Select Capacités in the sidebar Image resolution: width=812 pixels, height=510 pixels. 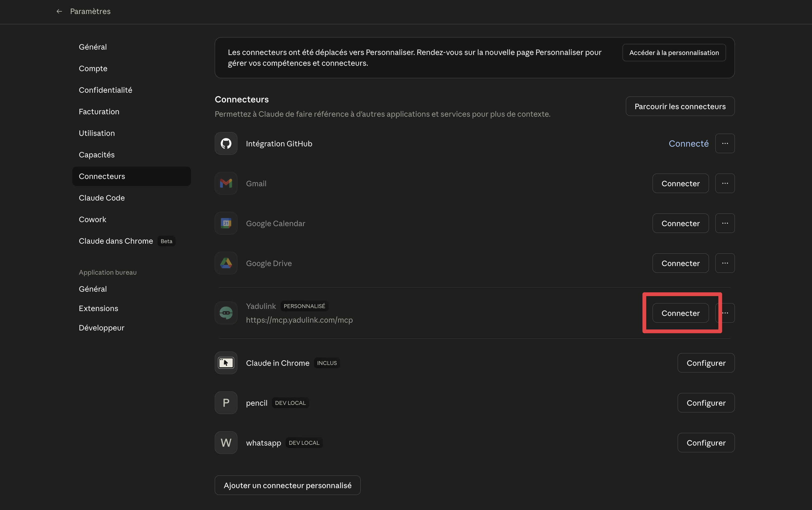pyautogui.click(x=132, y=155)
